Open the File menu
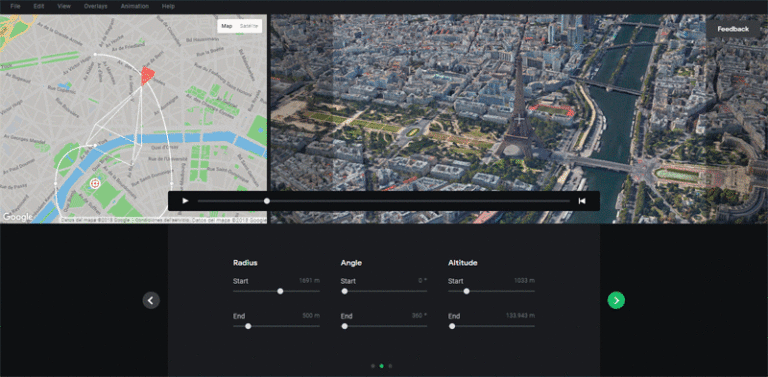 point(15,6)
